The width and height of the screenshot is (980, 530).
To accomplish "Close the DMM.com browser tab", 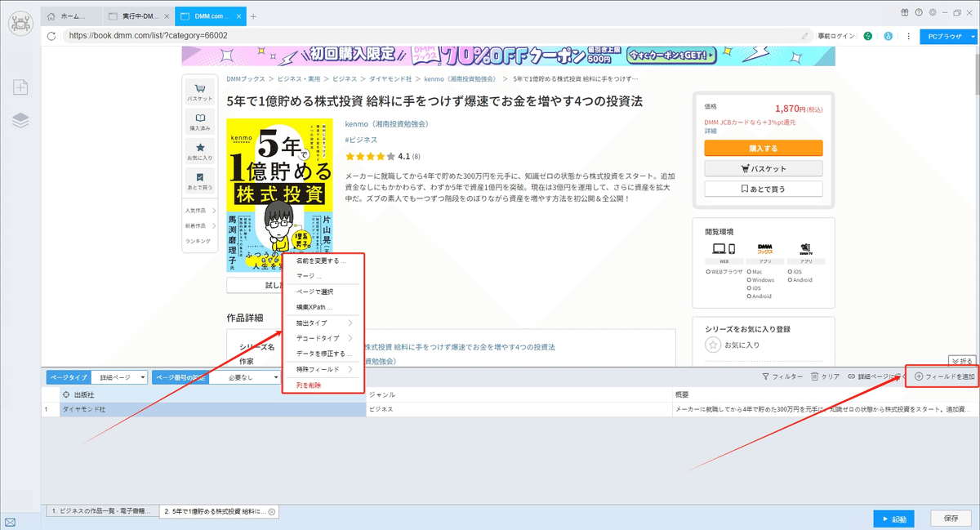I will click(x=238, y=16).
